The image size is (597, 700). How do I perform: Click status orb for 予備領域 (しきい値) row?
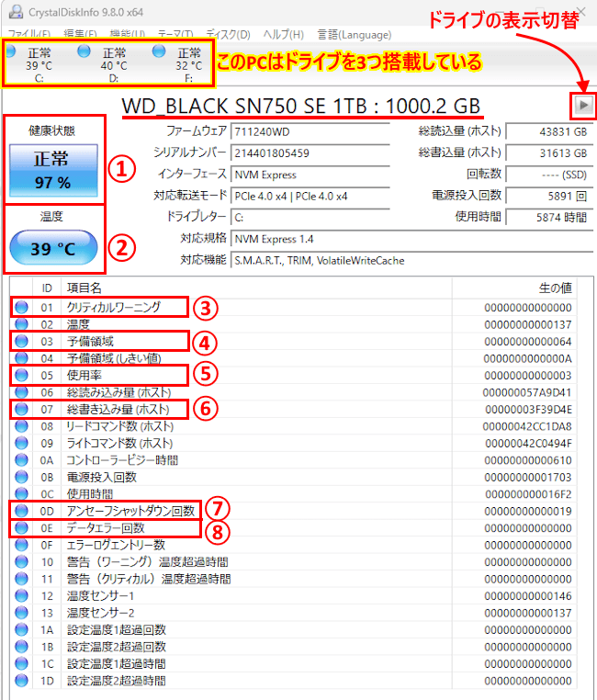pyautogui.click(x=21, y=358)
